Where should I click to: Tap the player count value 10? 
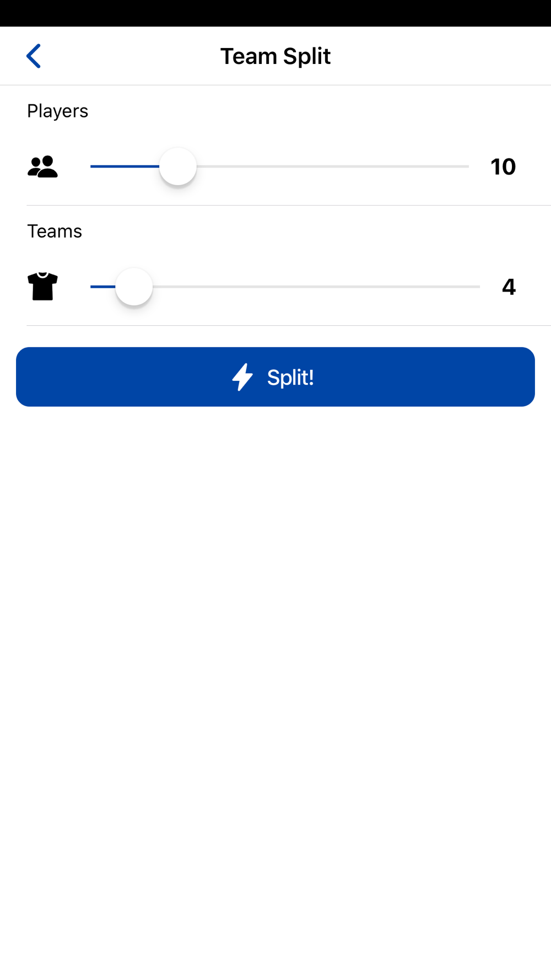(503, 166)
